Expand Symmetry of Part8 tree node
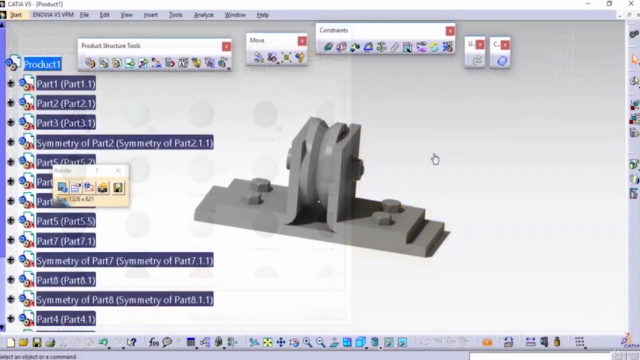The width and height of the screenshot is (640, 360). point(11,299)
